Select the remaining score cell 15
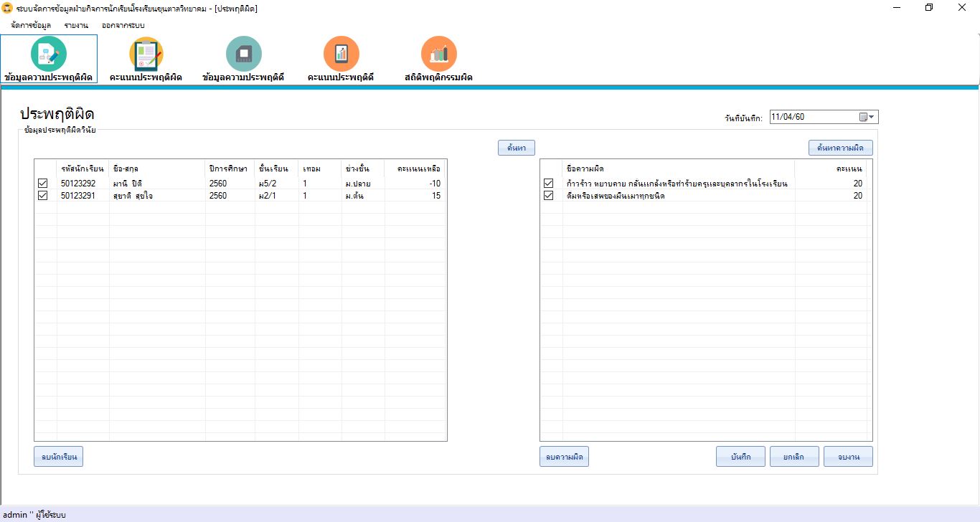The height and width of the screenshot is (522, 980). (414, 195)
